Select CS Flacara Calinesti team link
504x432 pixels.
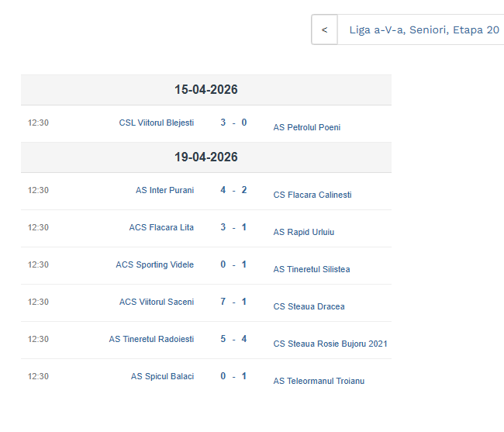(x=312, y=195)
